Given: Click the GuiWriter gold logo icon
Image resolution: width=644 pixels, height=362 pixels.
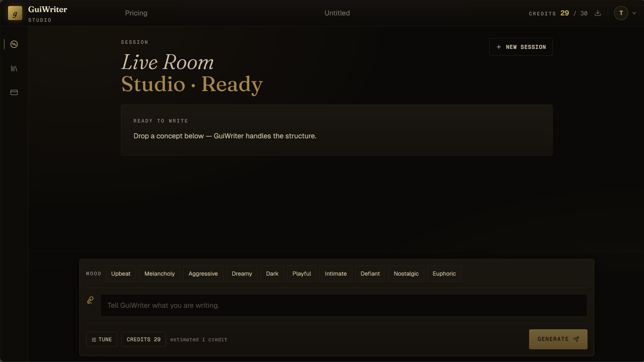Looking at the screenshot, I should click(x=15, y=13).
